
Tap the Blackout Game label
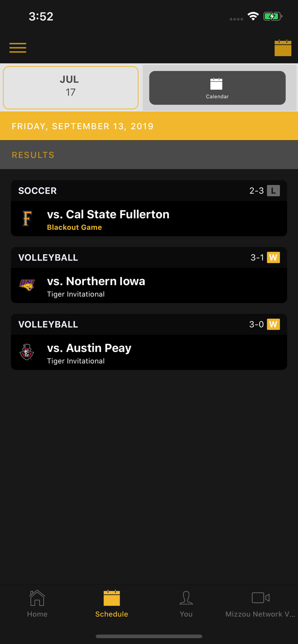click(74, 228)
